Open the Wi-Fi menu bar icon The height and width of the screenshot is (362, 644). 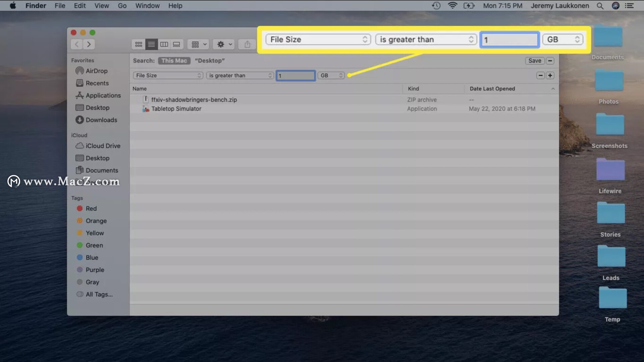pyautogui.click(x=452, y=6)
